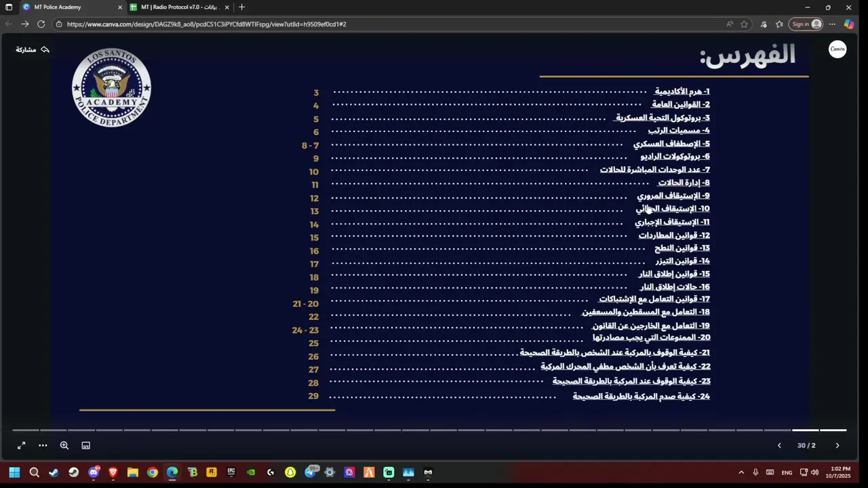Click the Sign in profile button
Viewport: 868px width, 488px height.
coord(806,24)
